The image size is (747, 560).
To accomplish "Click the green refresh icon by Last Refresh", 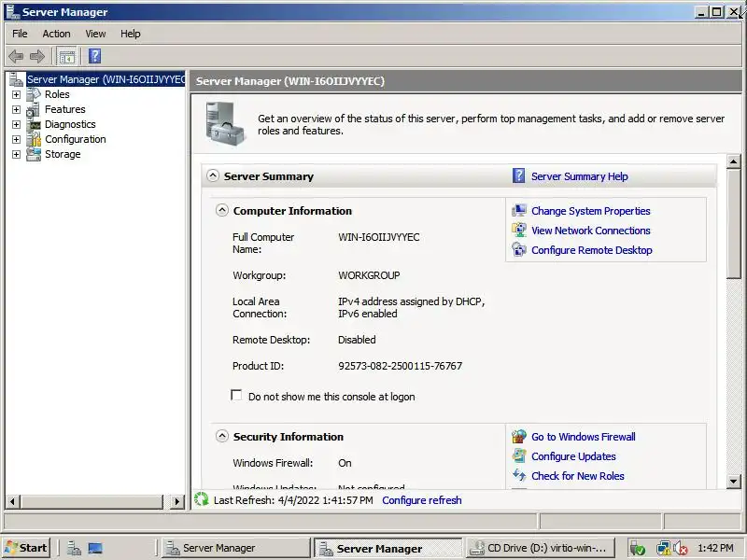I will (202, 499).
